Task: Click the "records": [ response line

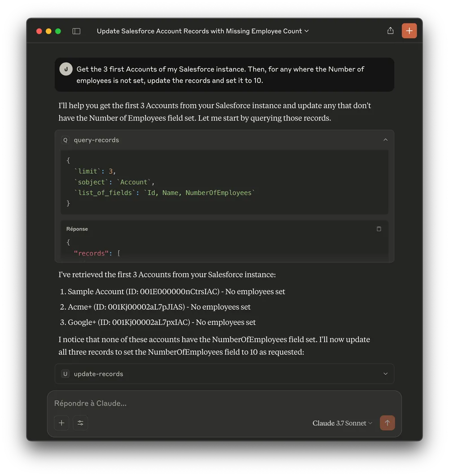Action: coord(97,253)
